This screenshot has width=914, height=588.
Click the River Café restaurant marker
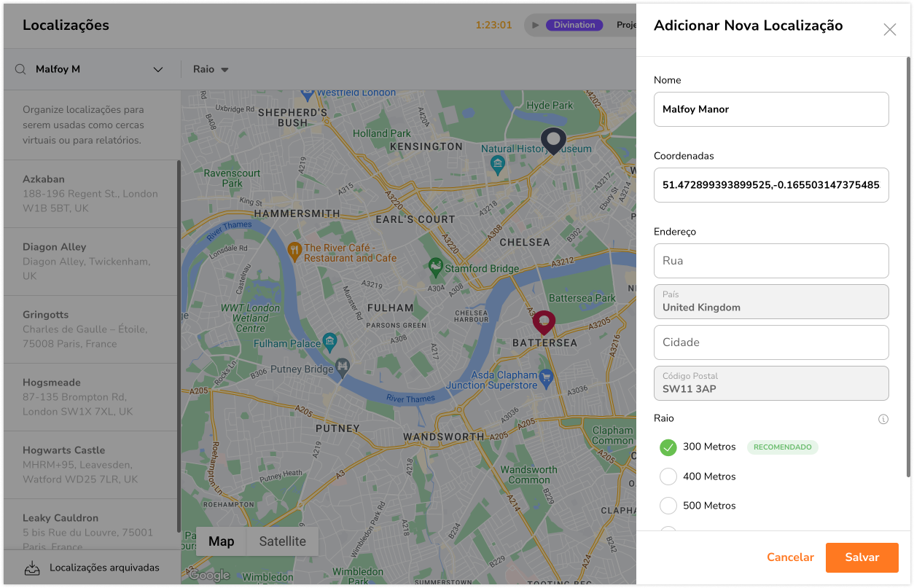294,251
